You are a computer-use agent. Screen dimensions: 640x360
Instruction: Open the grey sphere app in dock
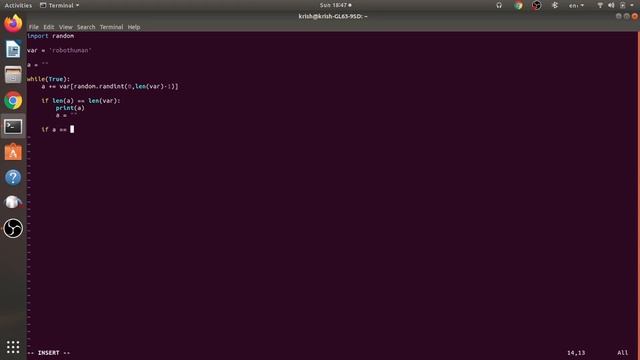click(x=13, y=202)
